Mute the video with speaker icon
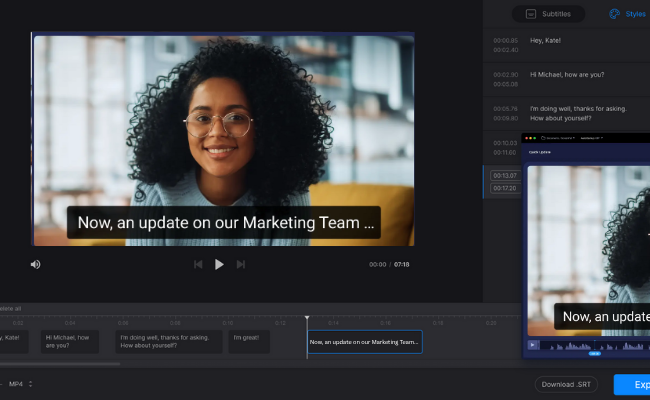This screenshot has height=400, width=650. pyautogui.click(x=36, y=264)
